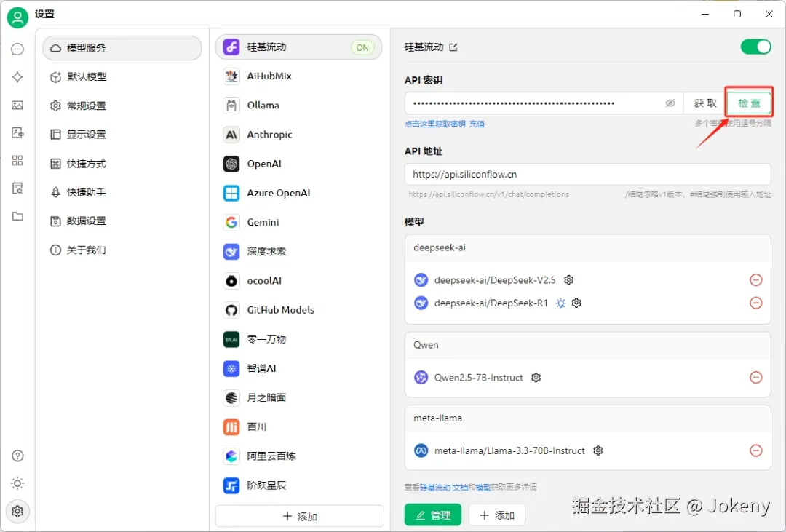
Task: Click 添加 button below provider list
Action: pyautogui.click(x=300, y=516)
